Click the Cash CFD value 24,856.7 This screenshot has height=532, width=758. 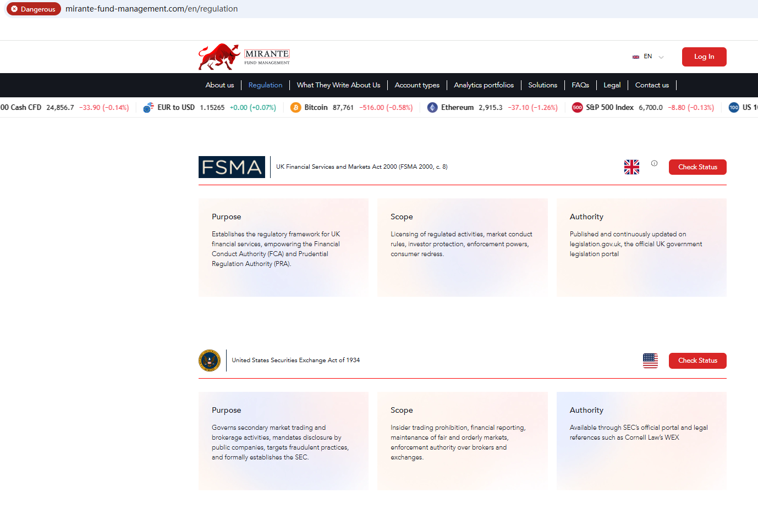[x=60, y=108]
